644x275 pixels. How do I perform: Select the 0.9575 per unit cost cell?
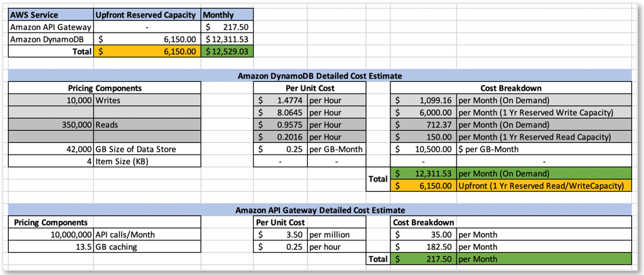pyautogui.click(x=281, y=125)
